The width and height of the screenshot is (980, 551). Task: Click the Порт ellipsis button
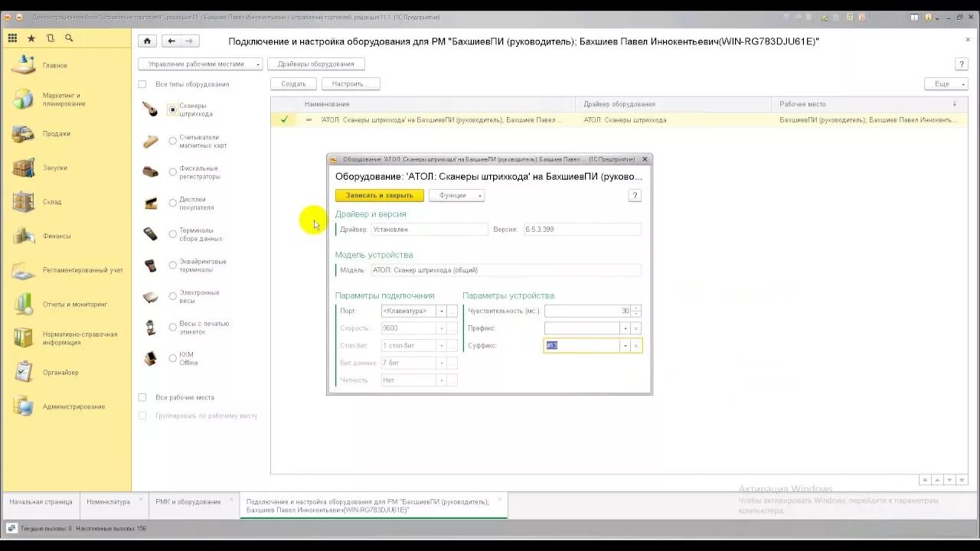pyautogui.click(x=452, y=311)
